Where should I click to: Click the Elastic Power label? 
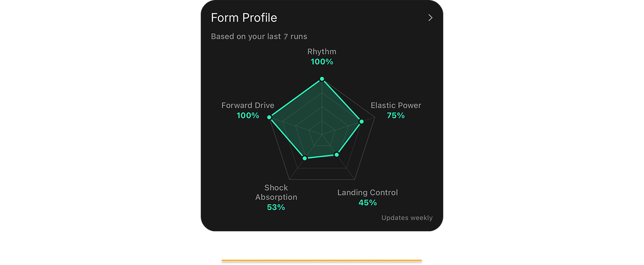(x=396, y=105)
